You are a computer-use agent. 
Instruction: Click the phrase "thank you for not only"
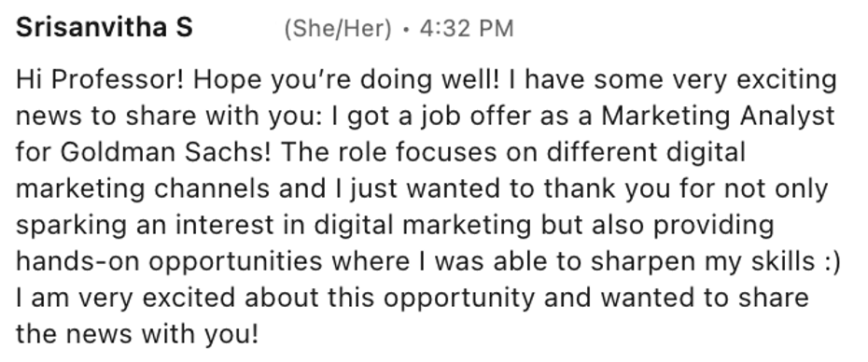[686, 189]
